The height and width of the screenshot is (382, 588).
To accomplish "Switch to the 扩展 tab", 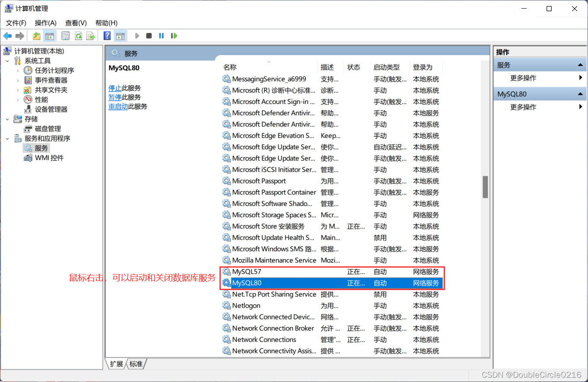I will (x=116, y=364).
